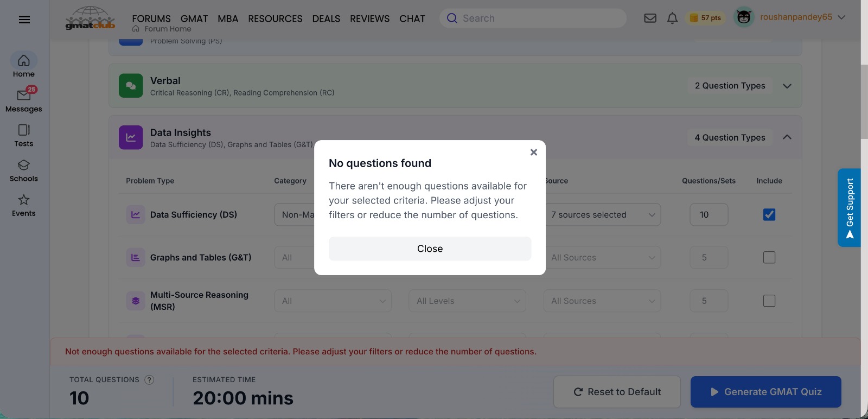
Task: Go to Tests in the sidebar
Action: coord(24,135)
